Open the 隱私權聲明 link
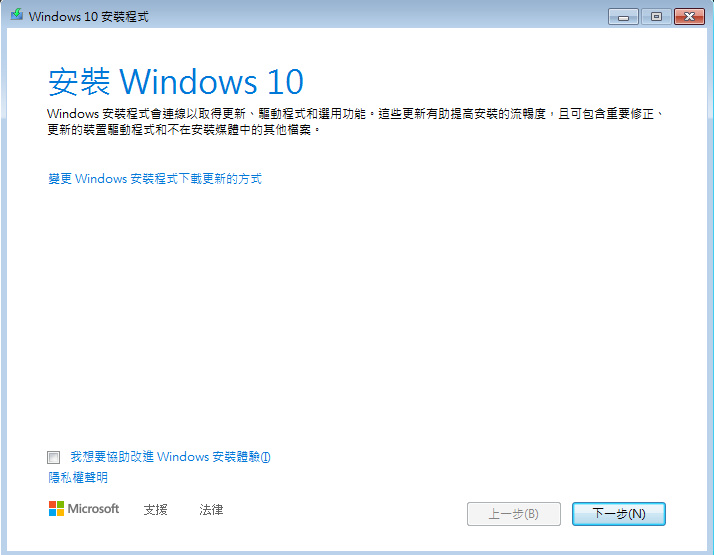This screenshot has width=714, height=555. (x=78, y=477)
